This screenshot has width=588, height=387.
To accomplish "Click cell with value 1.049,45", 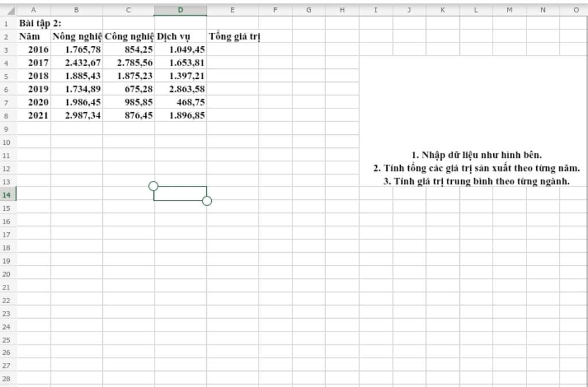I will coord(180,49).
